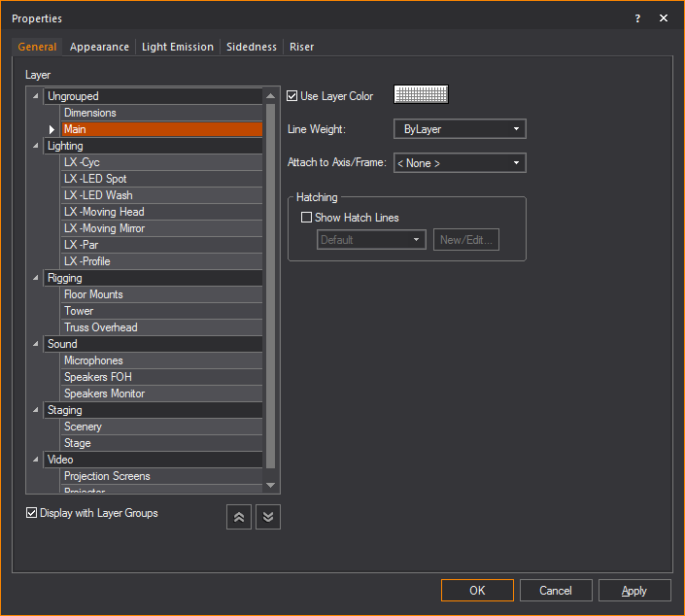
Task: Uncheck Use Layer Color checkbox
Action: [292, 96]
